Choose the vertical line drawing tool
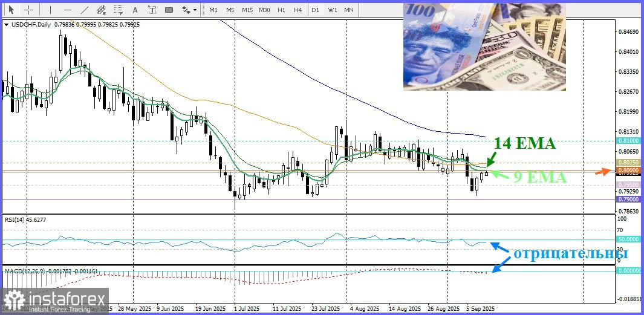The width and height of the screenshot is (644, 315). point(51,10)
